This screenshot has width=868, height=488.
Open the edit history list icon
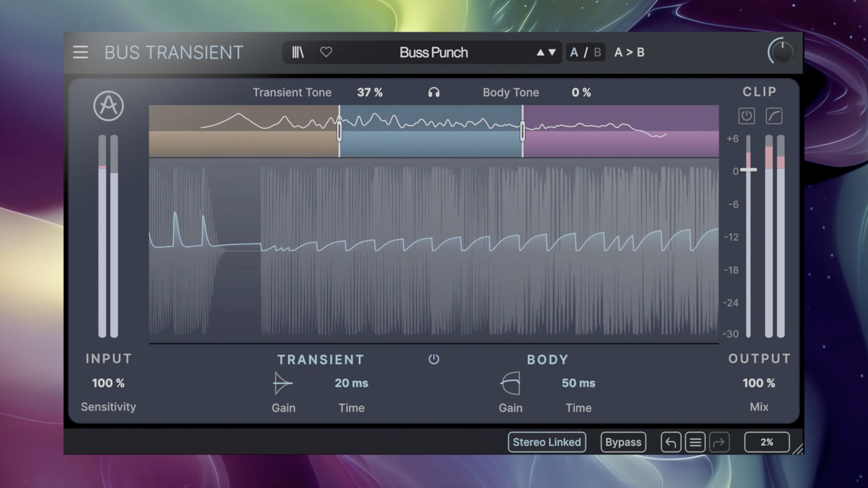(x=695, y=442)
